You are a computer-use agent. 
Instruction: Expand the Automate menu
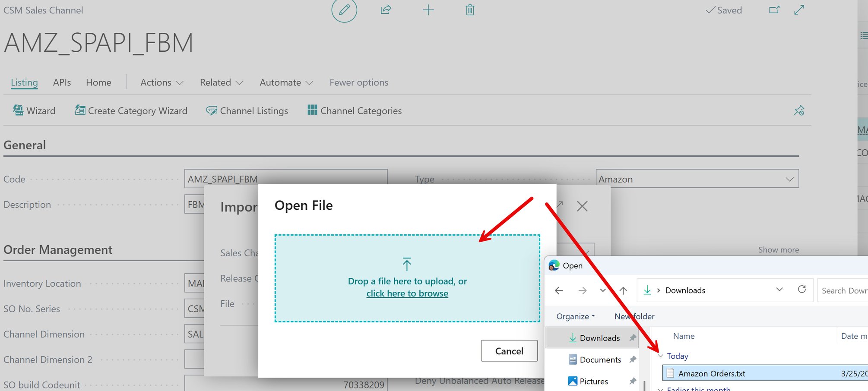click(286, 82)
